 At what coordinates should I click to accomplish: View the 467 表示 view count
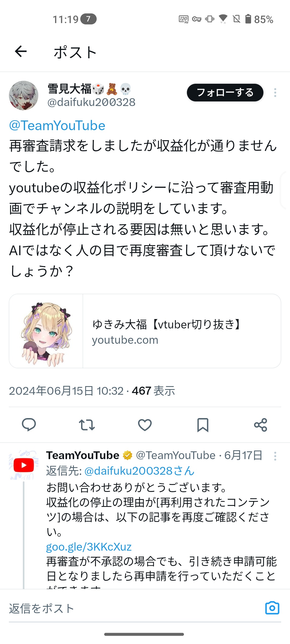tap(153, 391)
